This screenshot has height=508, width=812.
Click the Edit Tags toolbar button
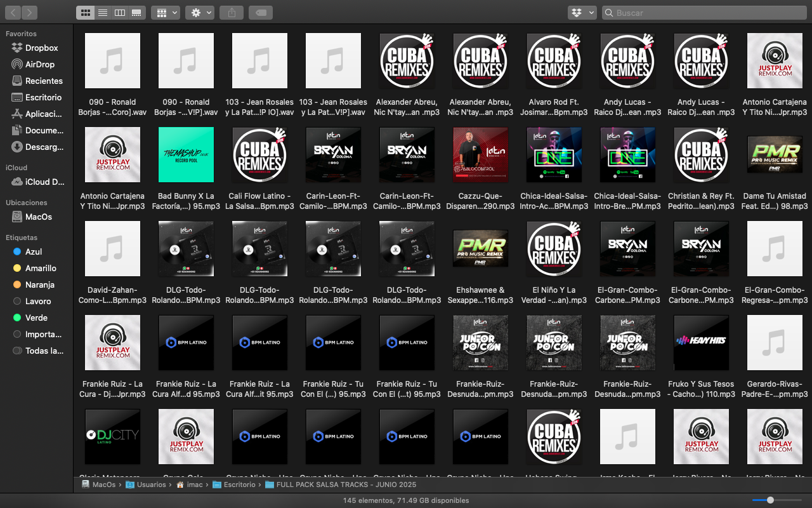tap(261, 13)
